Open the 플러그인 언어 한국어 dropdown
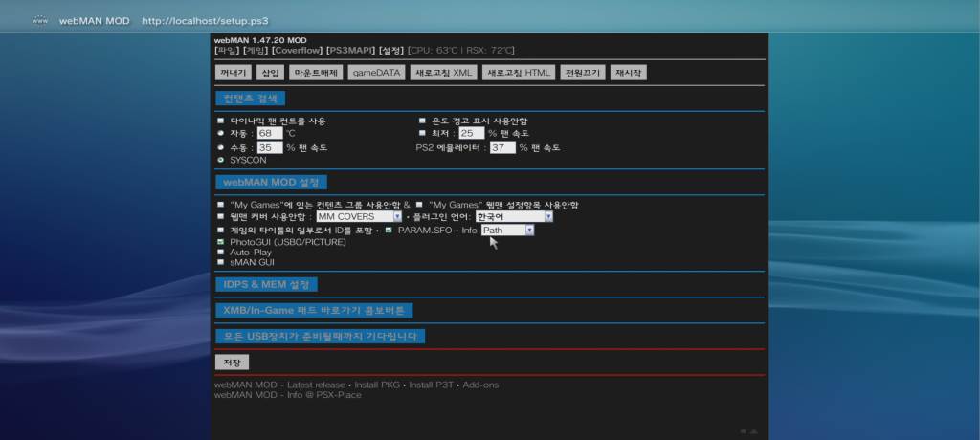The image size is (980, 440). coord(514,216)
